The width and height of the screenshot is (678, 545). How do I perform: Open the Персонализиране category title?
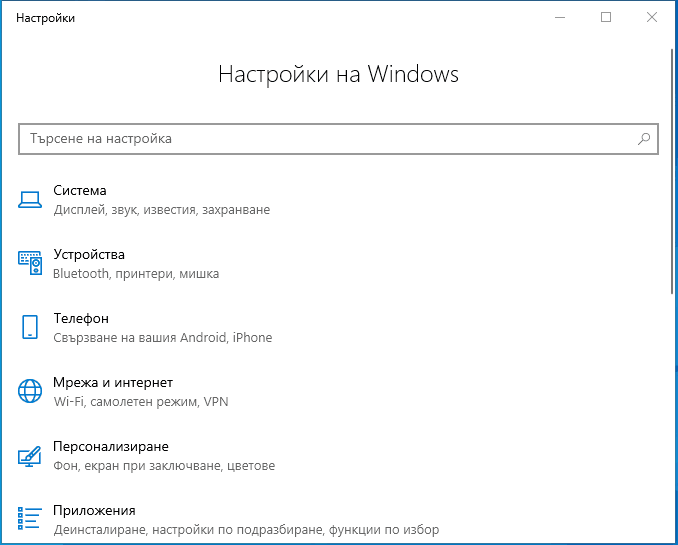click(111, 446)
